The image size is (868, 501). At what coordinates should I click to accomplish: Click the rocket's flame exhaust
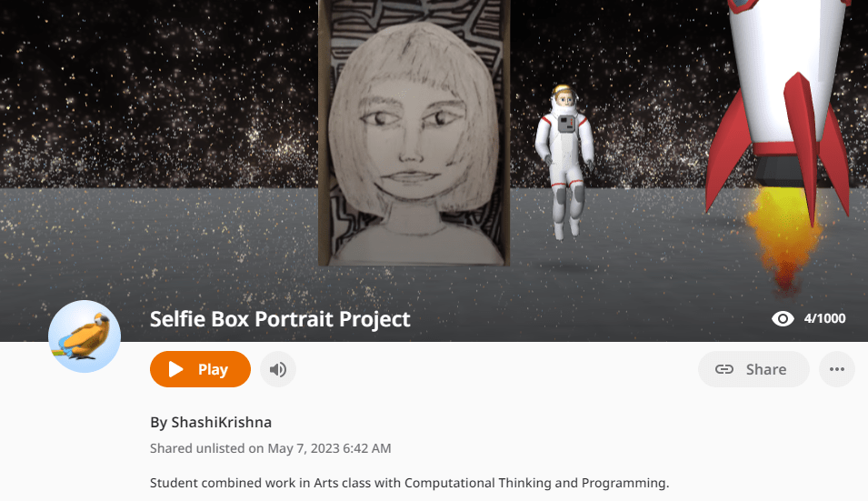[x=783, y=238]
